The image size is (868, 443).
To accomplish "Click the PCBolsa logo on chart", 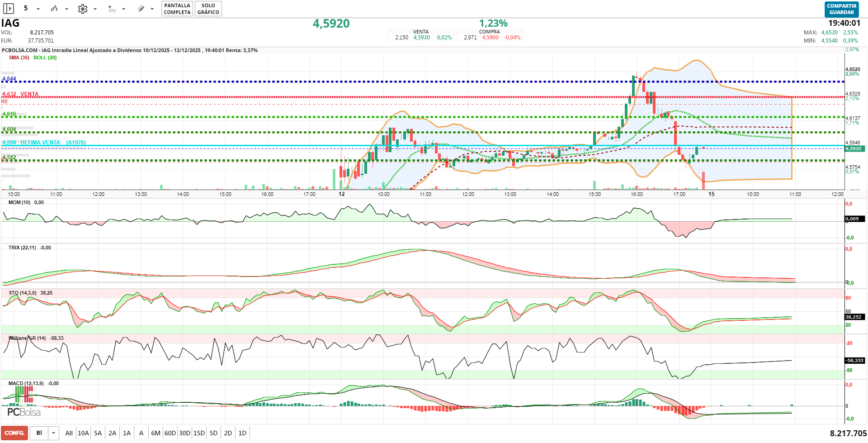I will tap(24, 412).
